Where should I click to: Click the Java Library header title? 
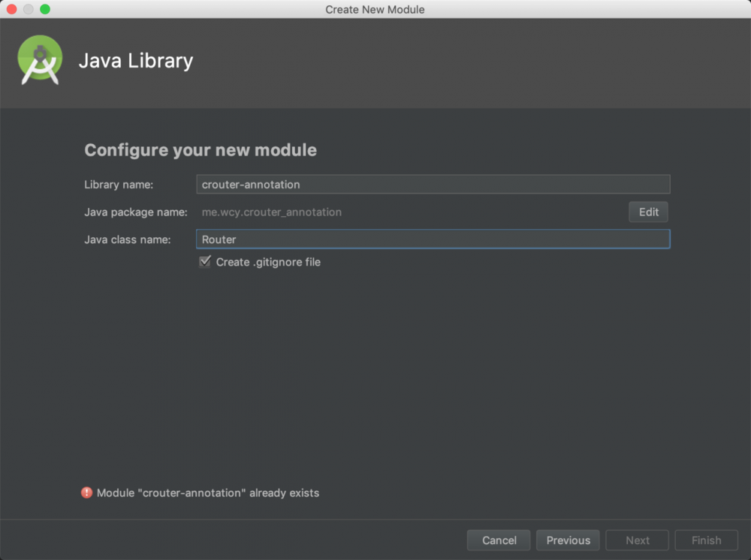(x=136, y=61)
